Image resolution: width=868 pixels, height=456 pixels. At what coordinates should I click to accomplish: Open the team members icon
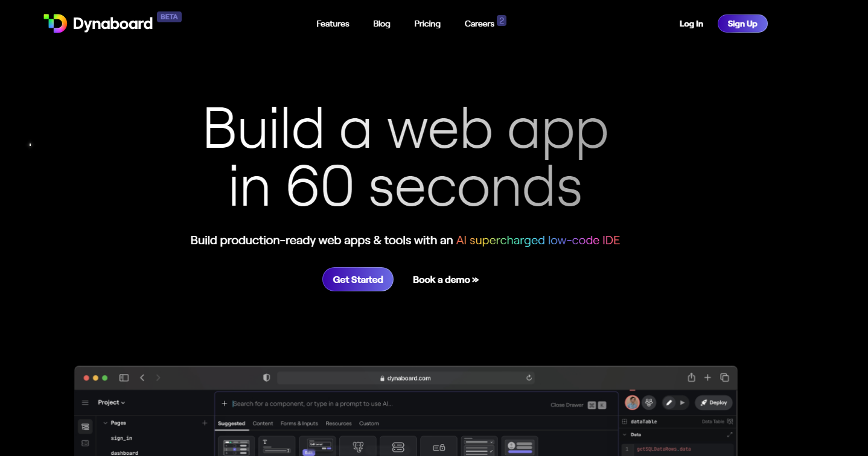coord(649,402)
